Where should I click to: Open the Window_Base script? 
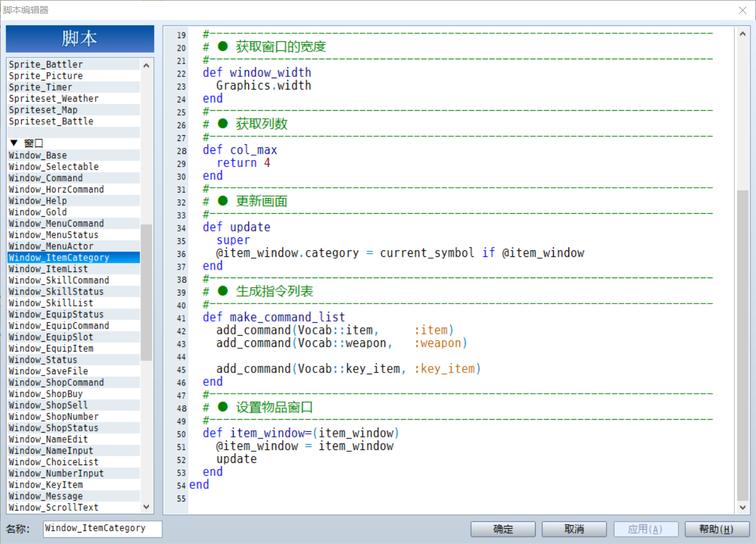[74, 155]
